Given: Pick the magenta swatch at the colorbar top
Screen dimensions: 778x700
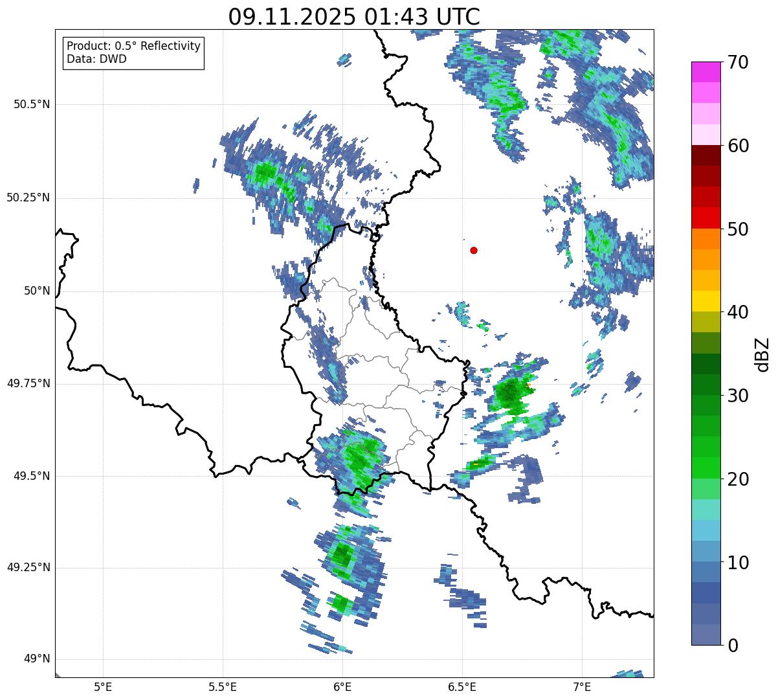Looking at the screenshot, I should tap(706, 72).
